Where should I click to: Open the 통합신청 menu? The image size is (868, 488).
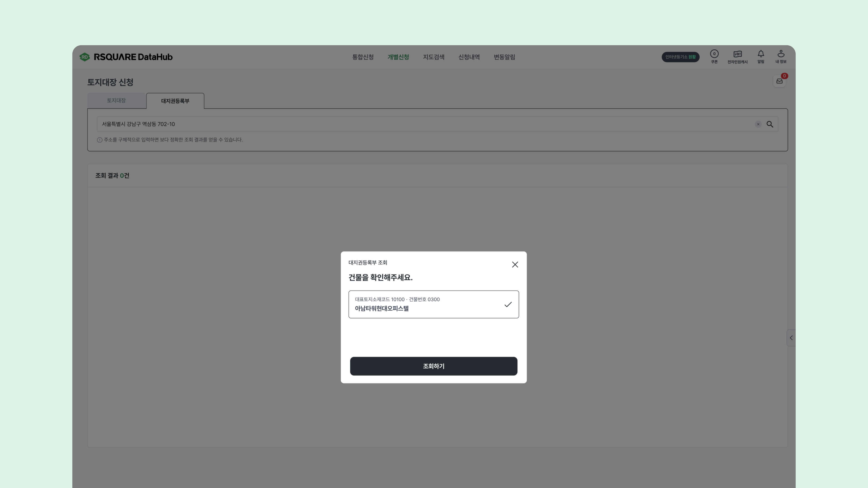click(x=363, y=57)
